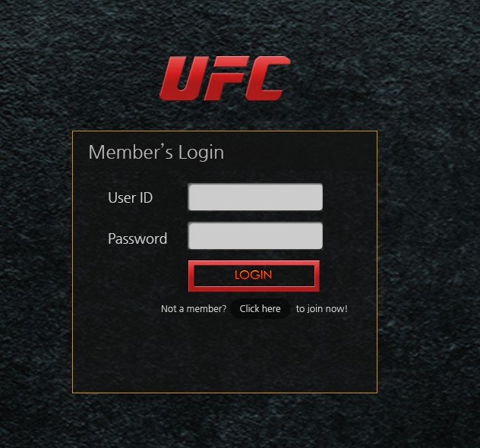Click the "User ID" label text
The height and width of the screenshot is (448, 480).
coord(130,197)
